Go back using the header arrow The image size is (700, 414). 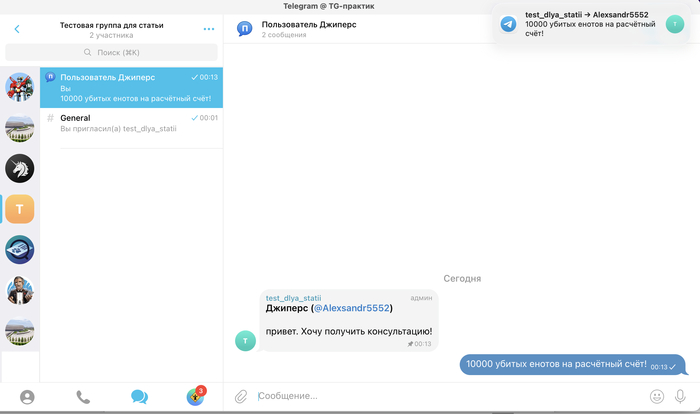(x=16, y=29)
